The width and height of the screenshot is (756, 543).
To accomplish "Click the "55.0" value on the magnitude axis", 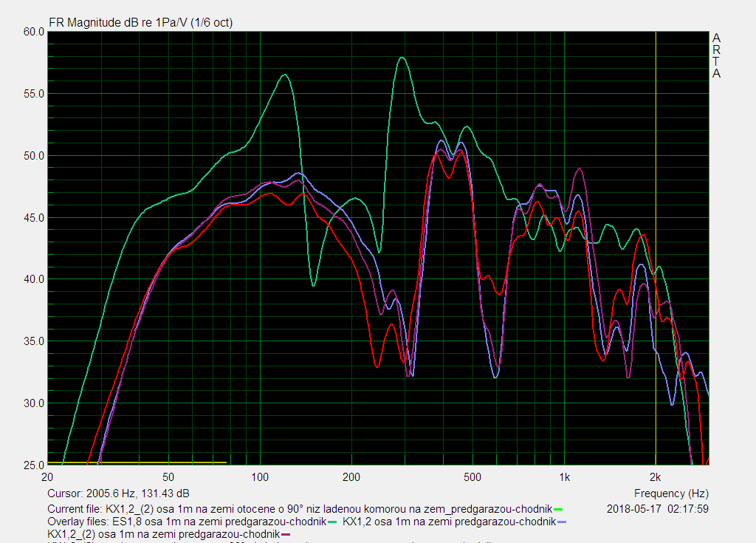I will coord(34,94).
